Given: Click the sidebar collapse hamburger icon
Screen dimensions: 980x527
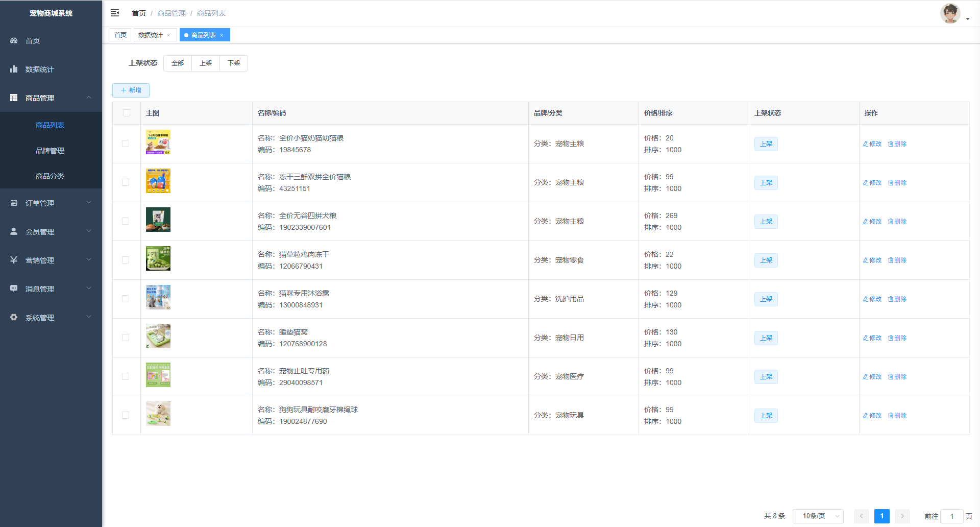Looking at the screenshot, I should 115,13.
